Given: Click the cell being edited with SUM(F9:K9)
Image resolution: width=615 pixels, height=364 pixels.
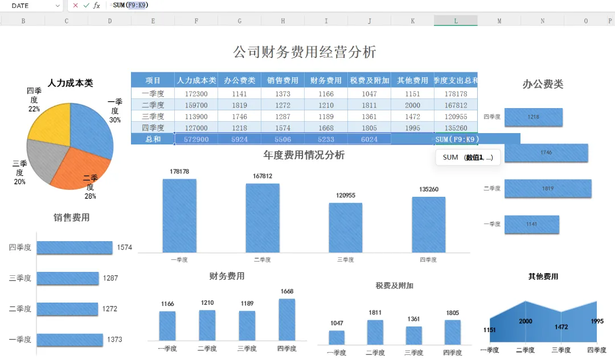Looking at the screenshot, I should pos(456,139).
